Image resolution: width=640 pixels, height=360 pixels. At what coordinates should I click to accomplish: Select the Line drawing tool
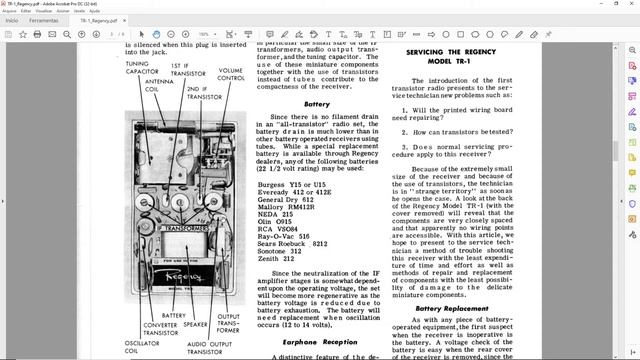coord(417,35)
